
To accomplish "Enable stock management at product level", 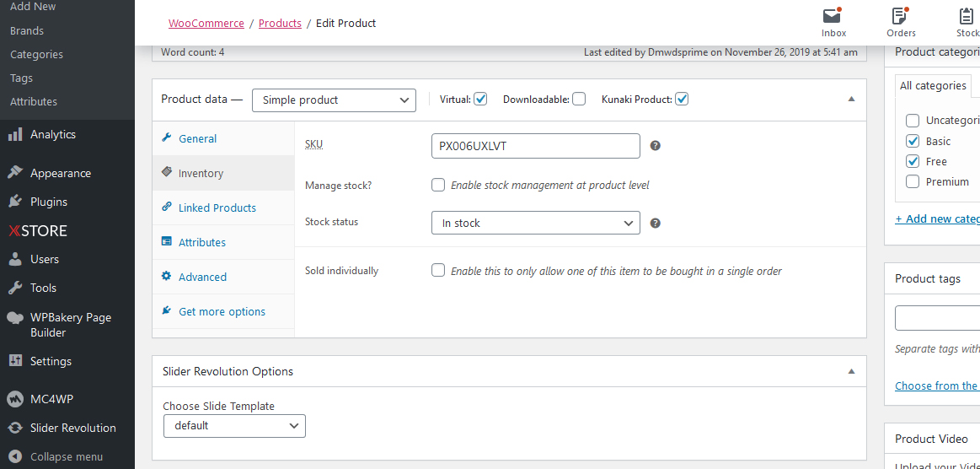I will pyautogui.click(x=438, y=185).
